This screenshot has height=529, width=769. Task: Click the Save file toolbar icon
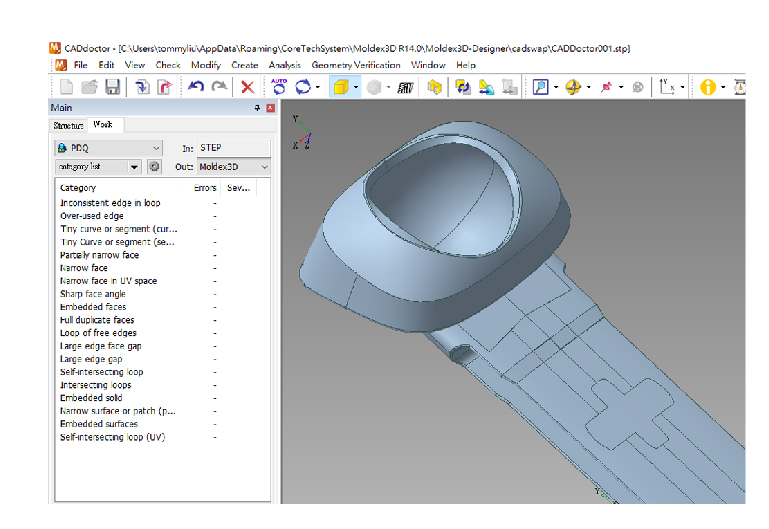coord(112,87)
